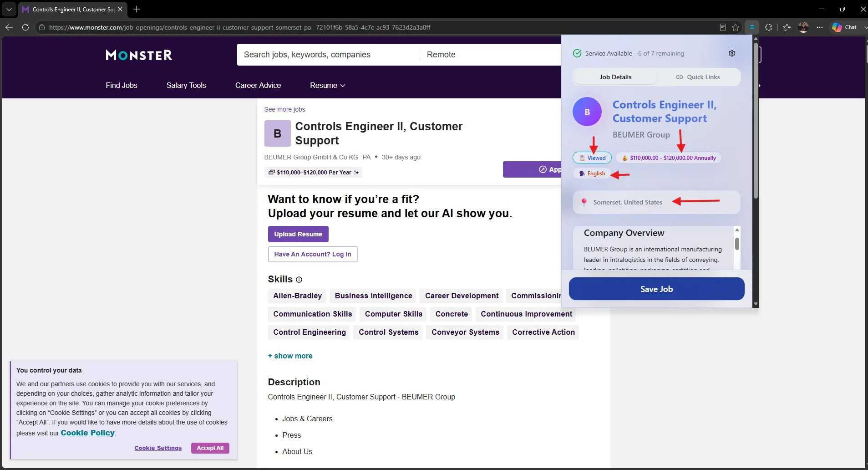Click the About Us list item
Image resolution: width=868 pixels, height=470 pixels.
297,451
